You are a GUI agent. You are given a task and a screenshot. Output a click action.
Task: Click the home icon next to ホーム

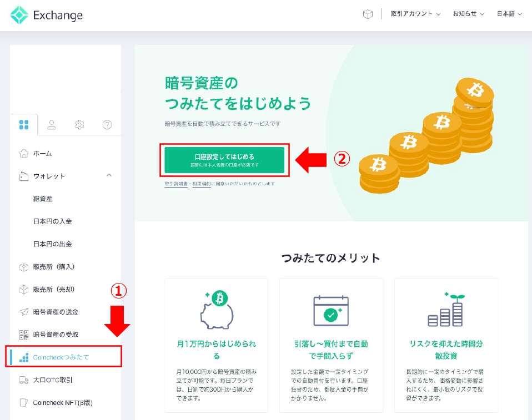(24, 154)
